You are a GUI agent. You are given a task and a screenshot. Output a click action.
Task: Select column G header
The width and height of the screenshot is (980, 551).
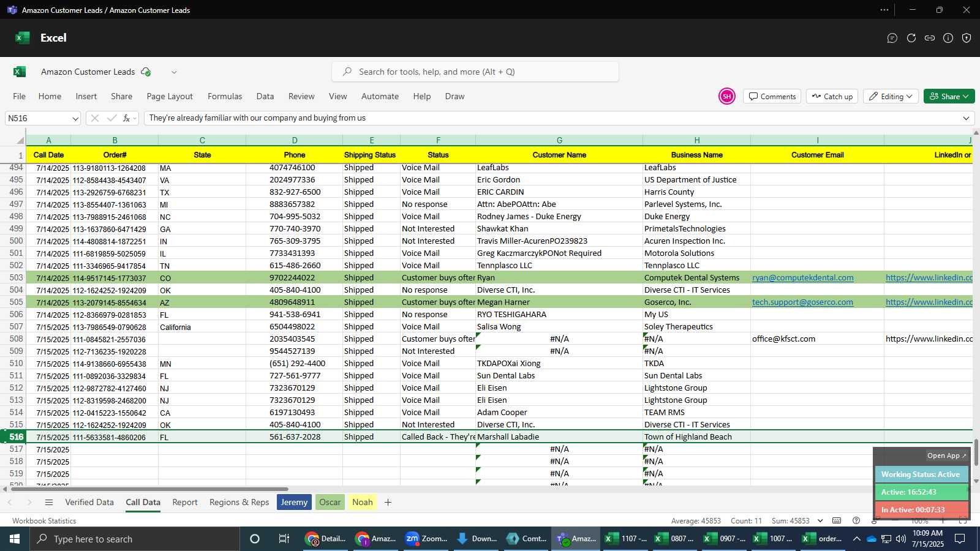559,140
